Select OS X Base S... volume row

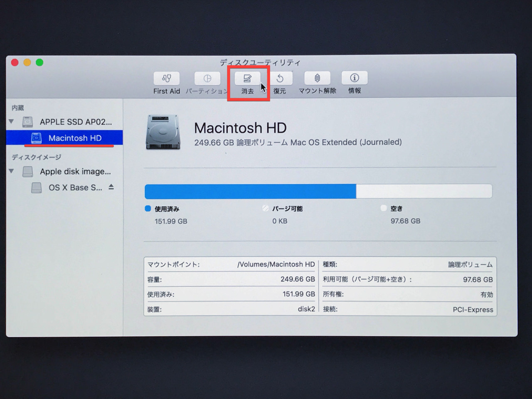click(x=64, y=187)
